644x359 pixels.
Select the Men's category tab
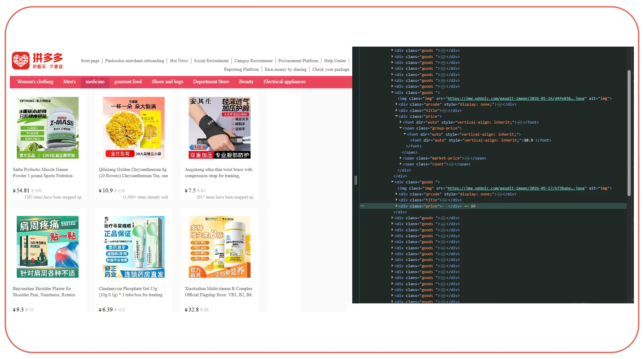69,82
